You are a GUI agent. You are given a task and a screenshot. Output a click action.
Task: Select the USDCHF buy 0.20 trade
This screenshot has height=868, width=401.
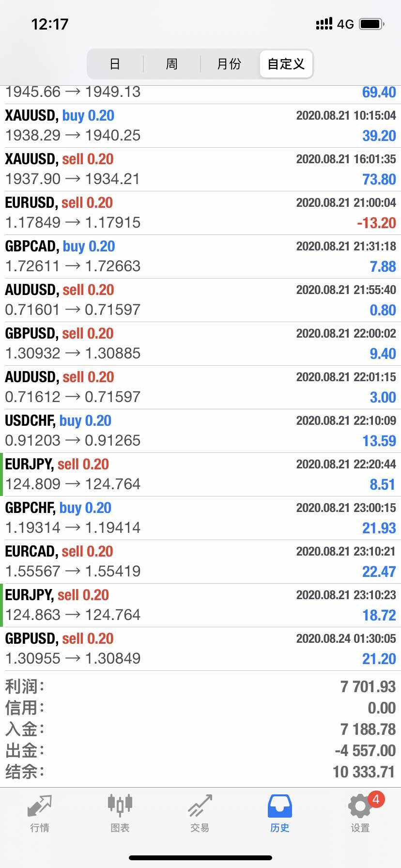[200, 431]
